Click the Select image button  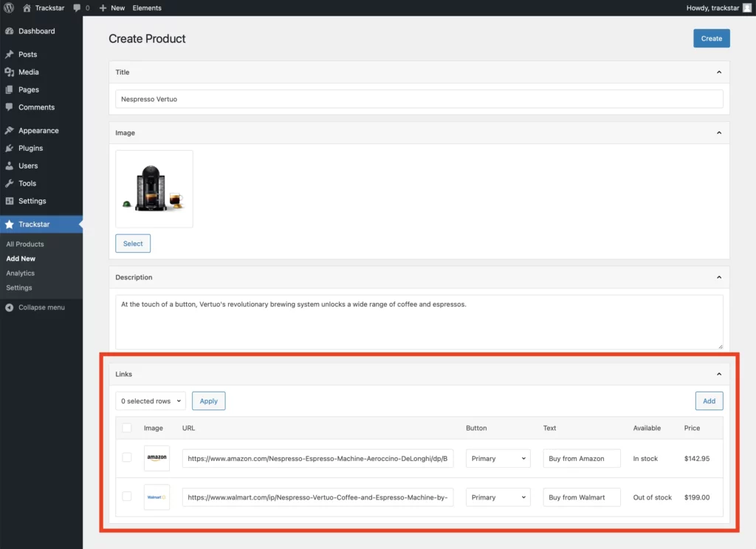(133, 244)
